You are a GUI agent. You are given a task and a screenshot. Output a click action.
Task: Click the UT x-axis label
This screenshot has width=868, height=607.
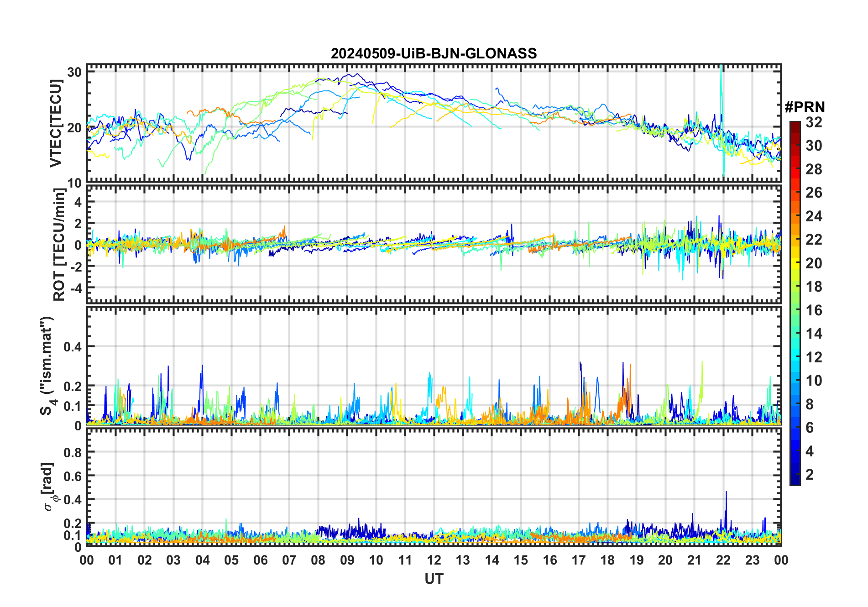(434, 579)
